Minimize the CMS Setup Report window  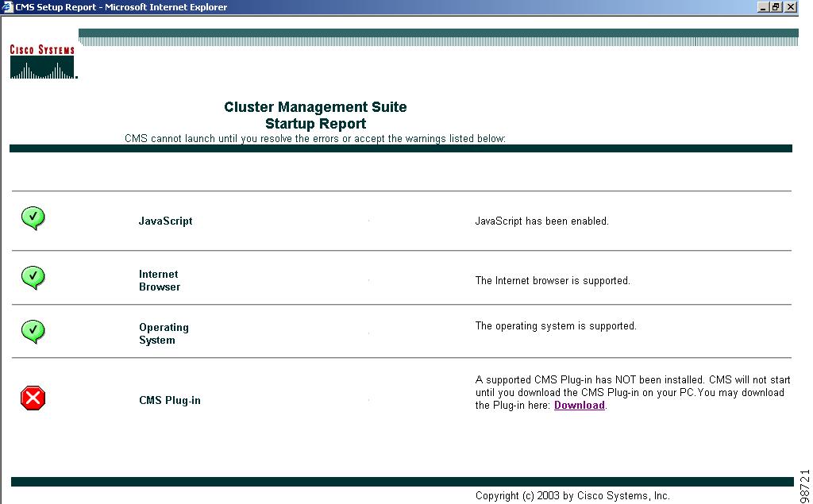[x=763, y=6]
